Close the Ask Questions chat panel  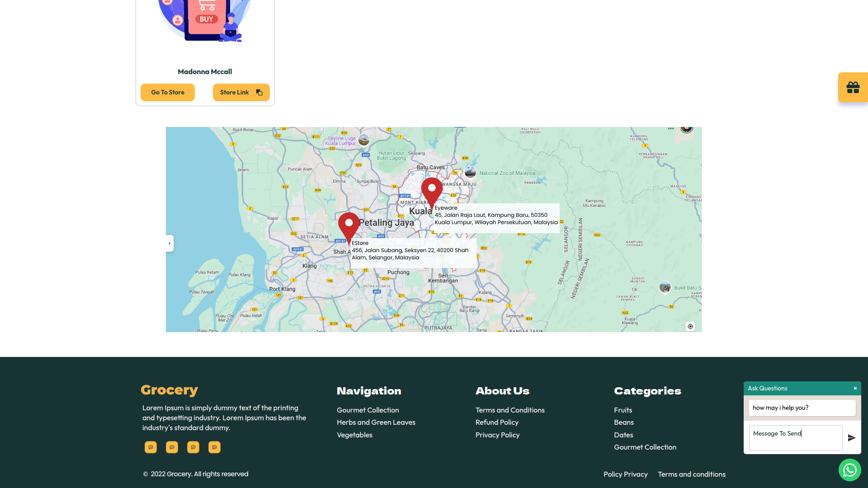click(855, 388)
